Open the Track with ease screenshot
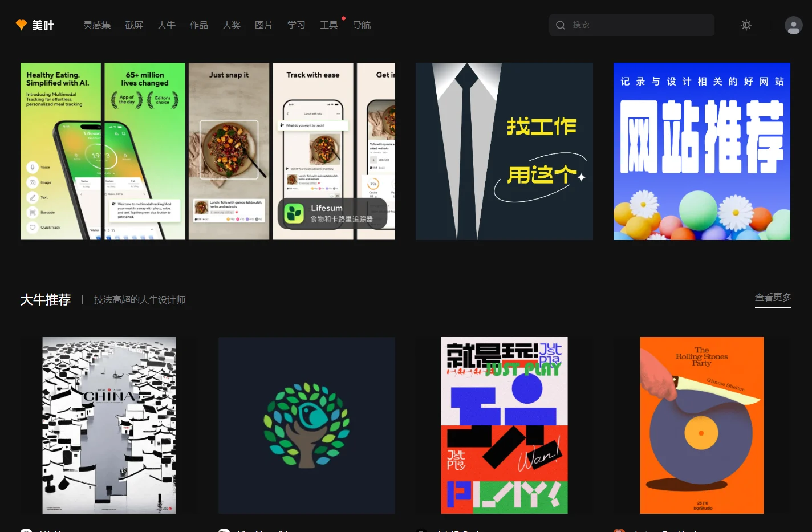812x532 pixels. coord(313,151)
